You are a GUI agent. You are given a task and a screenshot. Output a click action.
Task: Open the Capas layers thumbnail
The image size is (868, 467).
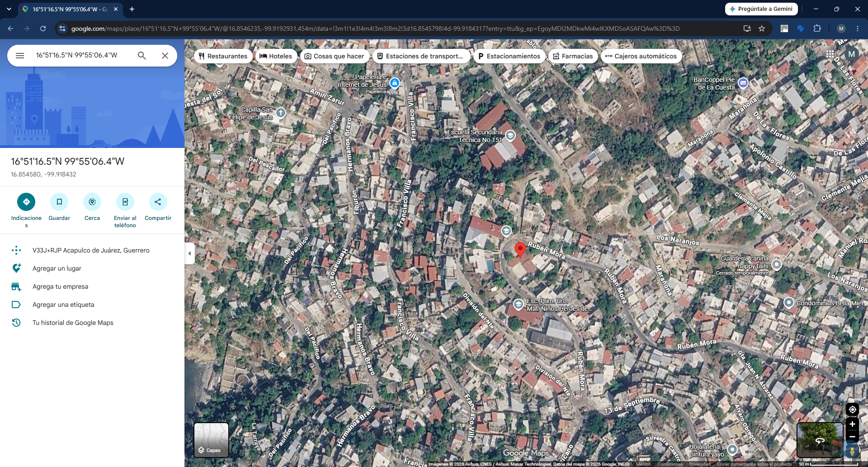pyautogui.click(x=211, y=440)
